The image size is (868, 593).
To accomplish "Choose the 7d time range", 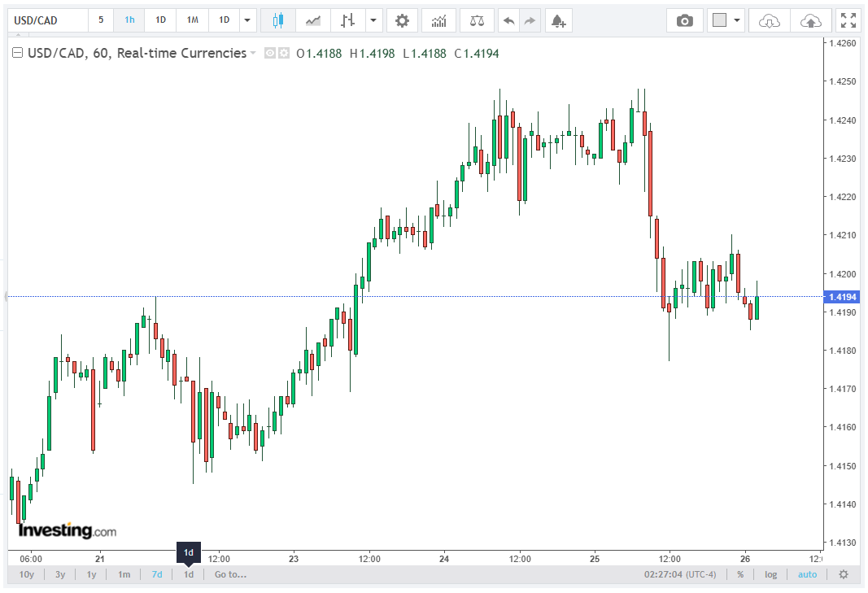I will click(x=157, y=574).
